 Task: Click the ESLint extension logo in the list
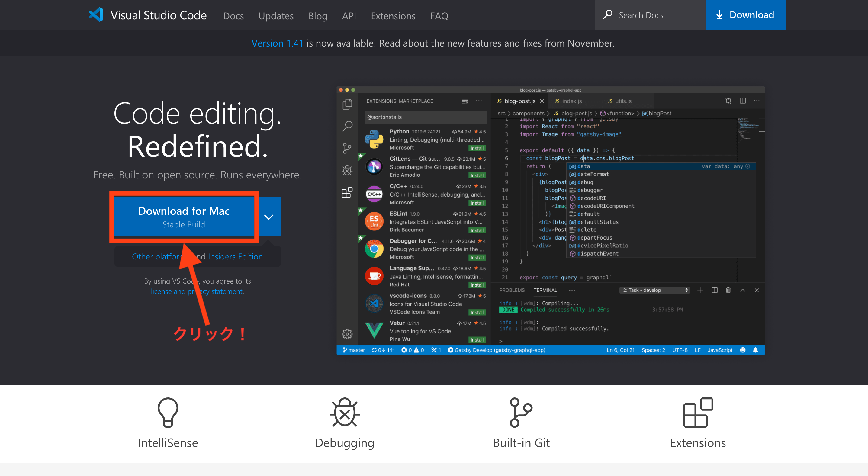[374, 221]
